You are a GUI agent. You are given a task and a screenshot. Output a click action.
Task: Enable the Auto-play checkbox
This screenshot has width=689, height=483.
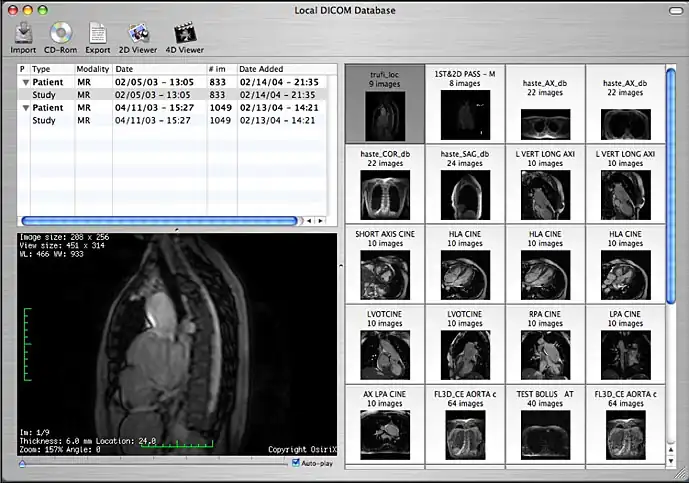coord(296,463)
